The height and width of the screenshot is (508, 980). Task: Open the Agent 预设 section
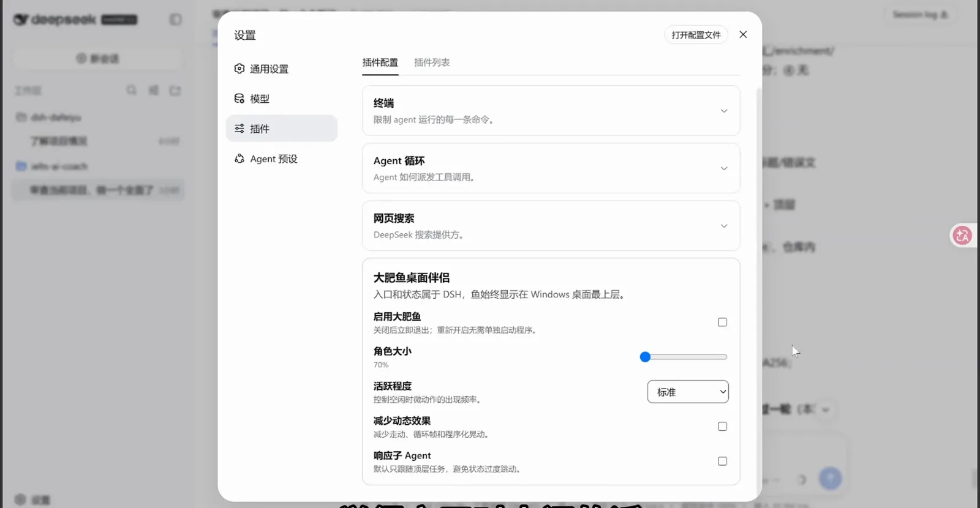pos(281,159)
